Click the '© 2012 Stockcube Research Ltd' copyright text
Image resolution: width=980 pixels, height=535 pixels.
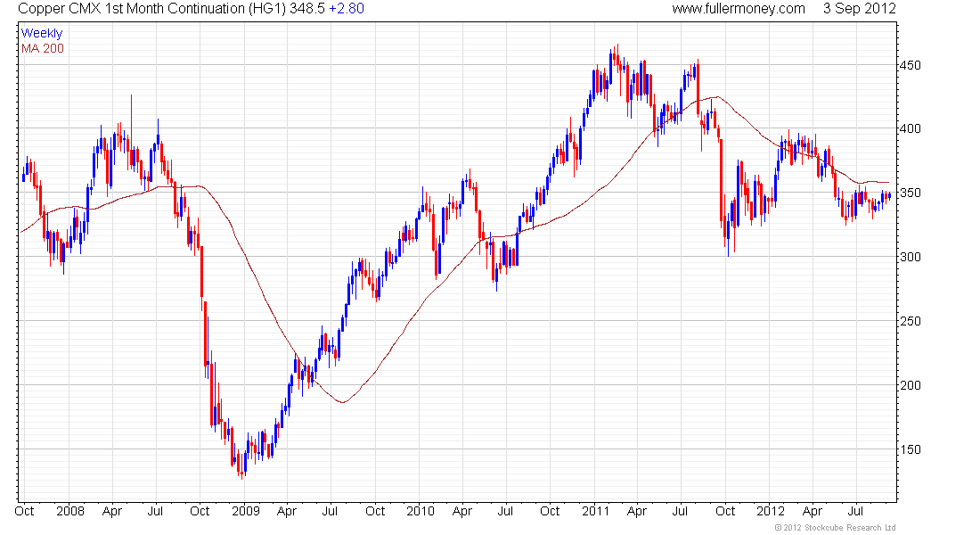[835, 528]
